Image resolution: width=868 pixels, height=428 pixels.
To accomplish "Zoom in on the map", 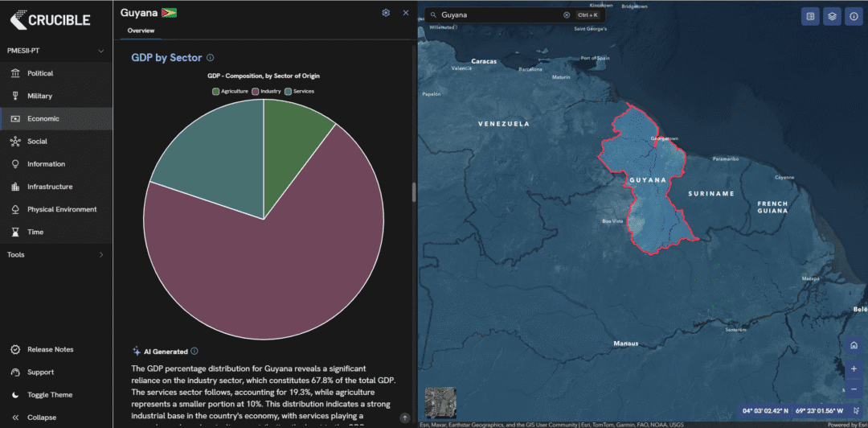I will click(854, 368).
